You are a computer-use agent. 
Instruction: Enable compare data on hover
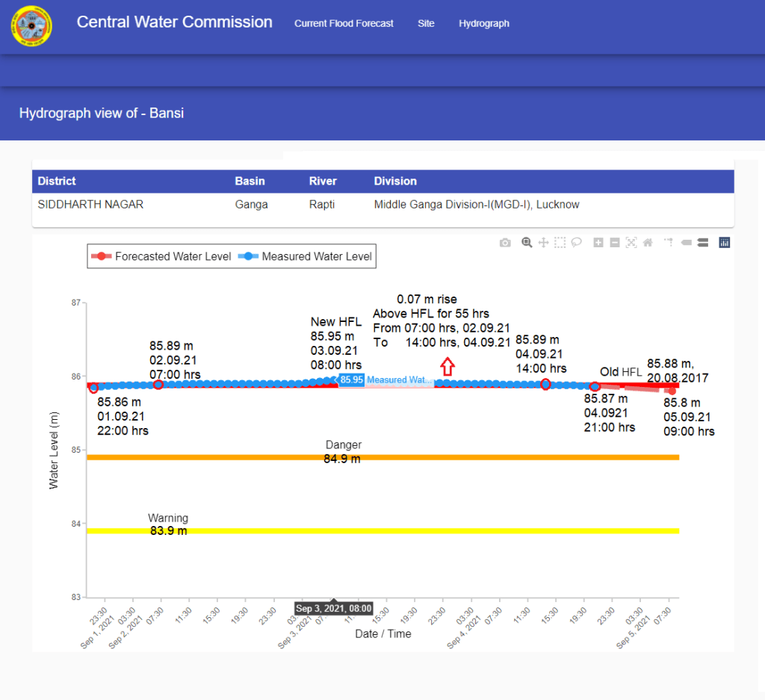click(703, 243)
